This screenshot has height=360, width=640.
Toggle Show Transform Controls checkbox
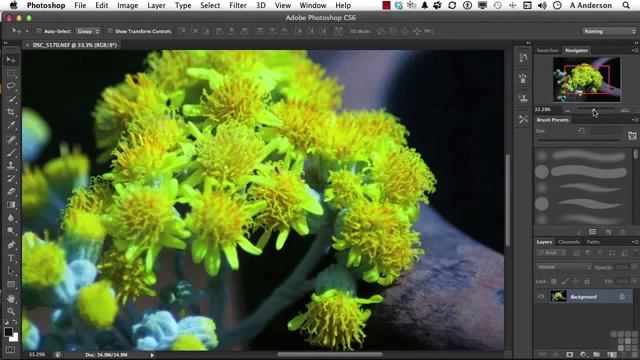110,31
